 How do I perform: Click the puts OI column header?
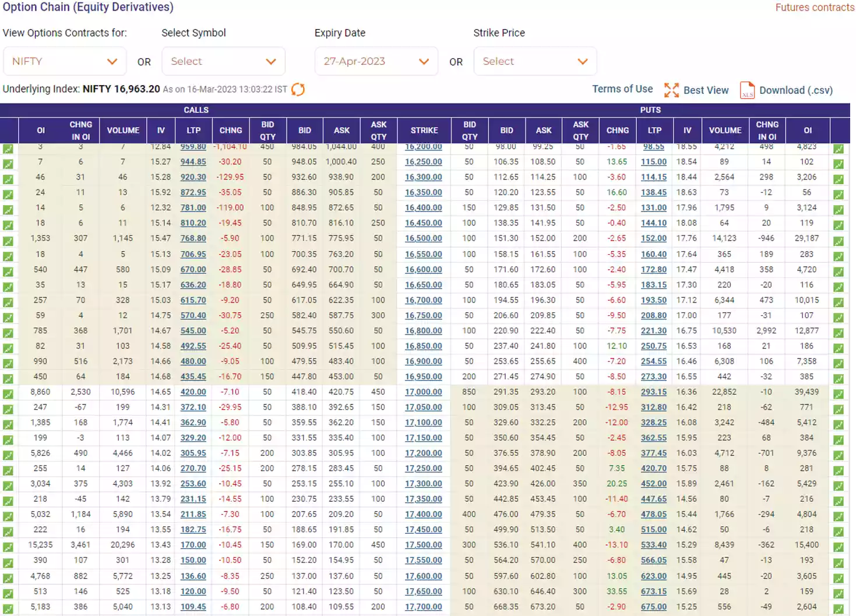pyautogui.click(x=808, y=131)
